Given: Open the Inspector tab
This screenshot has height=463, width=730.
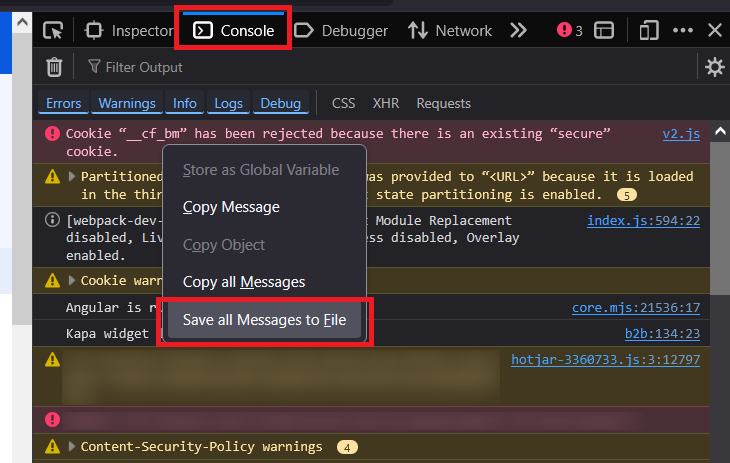Looking at the screenshot, I should 129,31.
